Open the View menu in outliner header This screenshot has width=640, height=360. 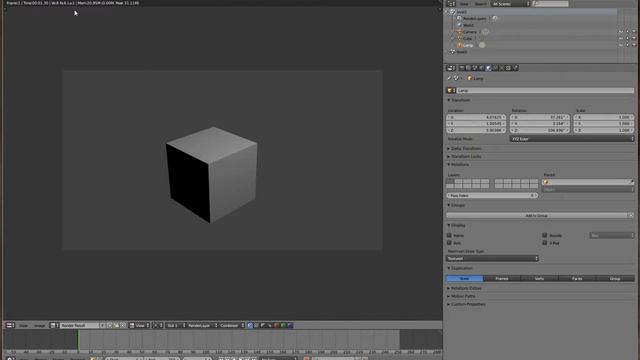(x=464, y=4)
